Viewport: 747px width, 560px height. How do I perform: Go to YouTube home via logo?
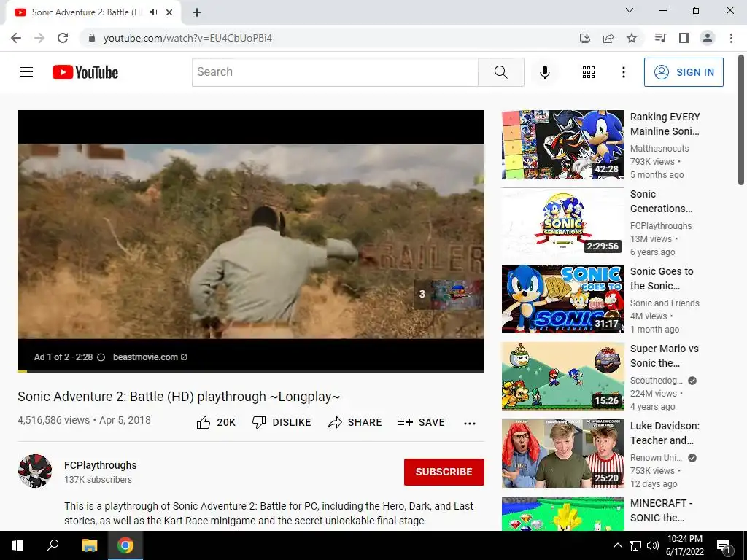tap(85, 72)
